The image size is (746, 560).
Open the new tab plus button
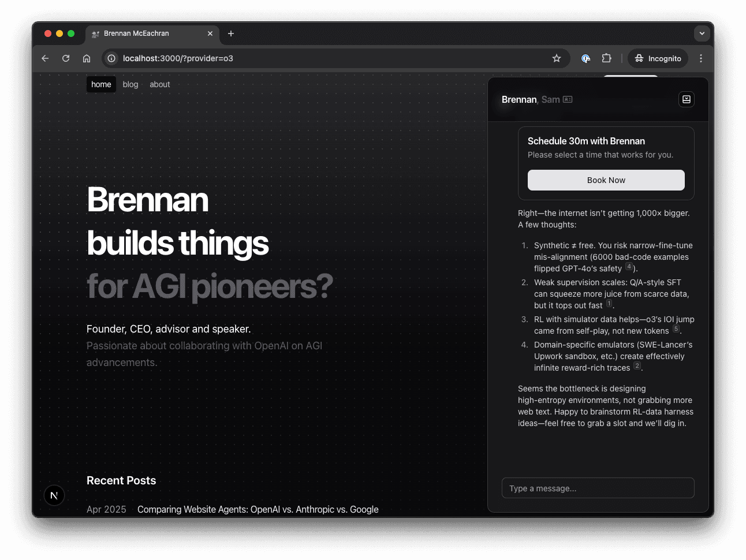pyautogui.click(x=231, y=33)
